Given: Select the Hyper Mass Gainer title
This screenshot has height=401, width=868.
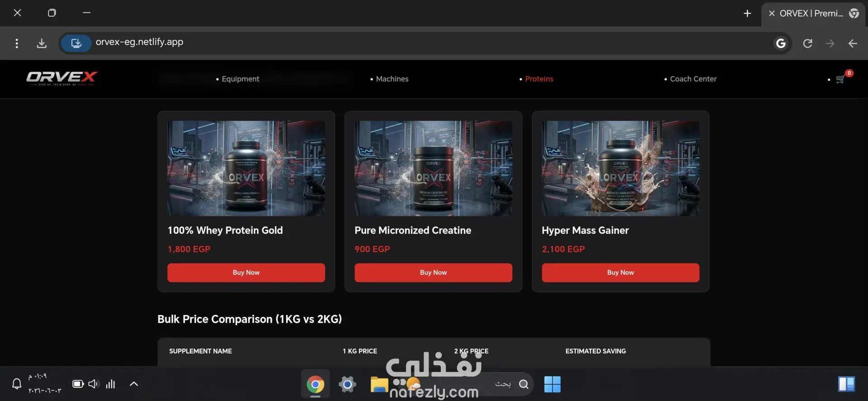Looking at the screenshot, I should click(585, 231).
